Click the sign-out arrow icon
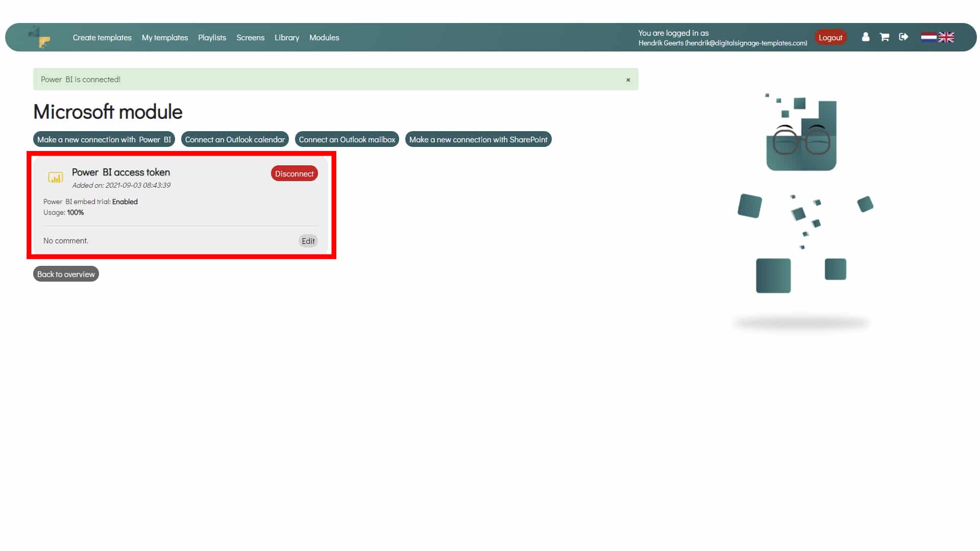Viewport: 980px width, 551px height. (903, 37)
